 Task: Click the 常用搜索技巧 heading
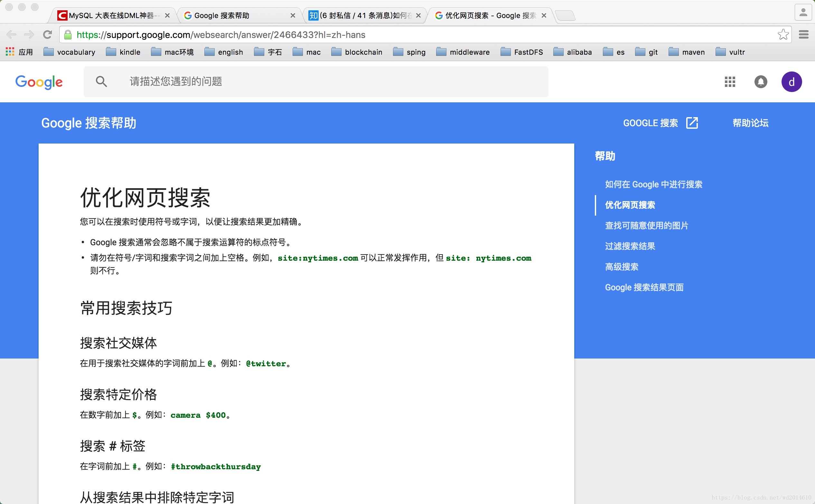point(126,308)
